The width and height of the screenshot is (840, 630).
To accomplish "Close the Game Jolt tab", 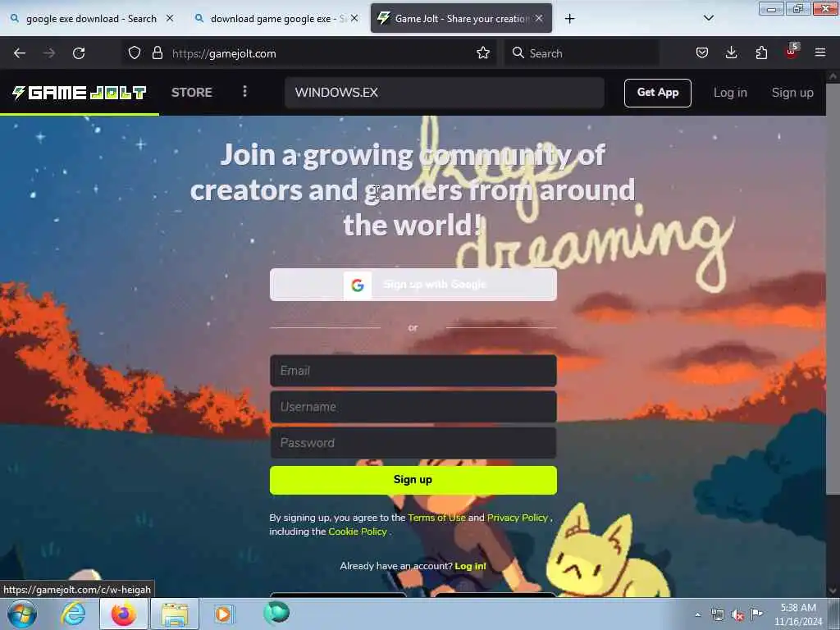I will pyautogui.click(x=539, y=18).
